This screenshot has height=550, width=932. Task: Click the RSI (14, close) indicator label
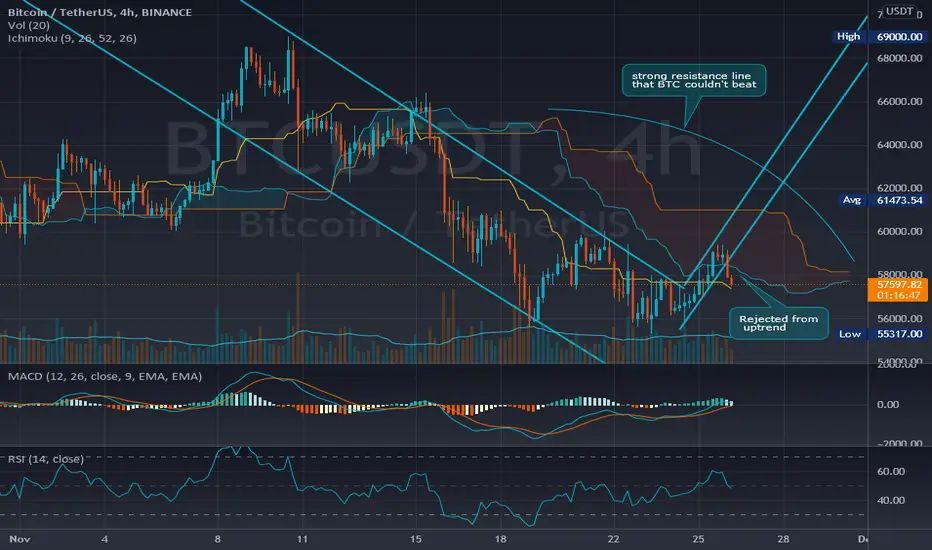coord(46,459)
